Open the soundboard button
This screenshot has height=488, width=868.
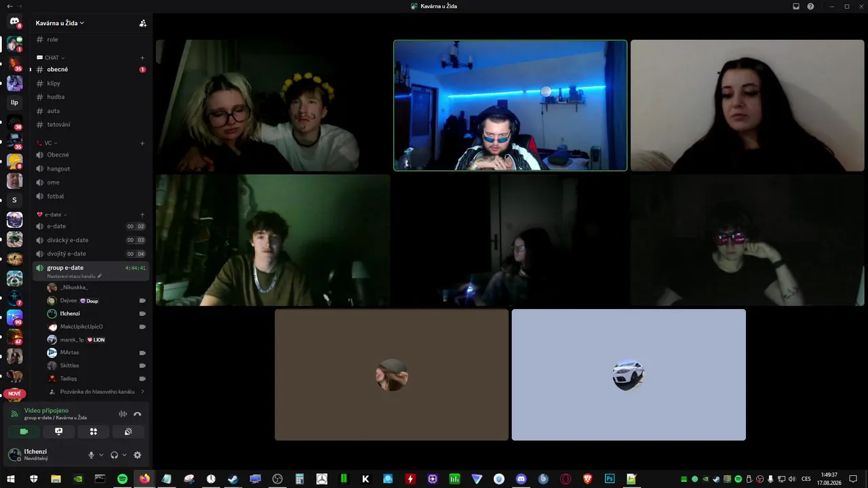click(128, 432)
